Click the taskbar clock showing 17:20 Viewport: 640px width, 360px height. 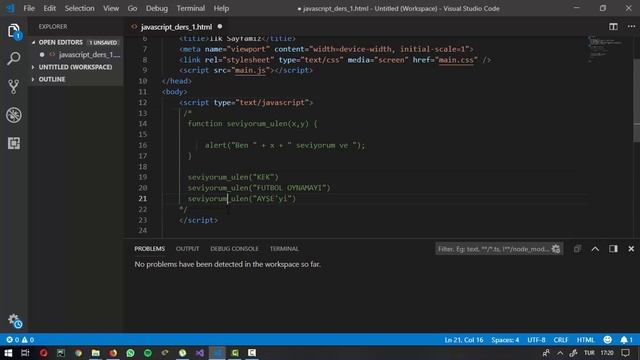[x=607, y=353]
